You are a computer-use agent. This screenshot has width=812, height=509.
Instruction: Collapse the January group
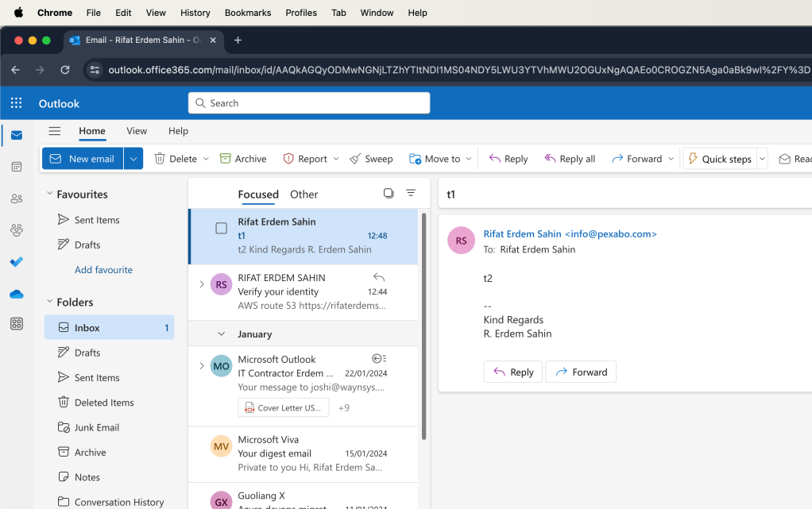[221, 334]
